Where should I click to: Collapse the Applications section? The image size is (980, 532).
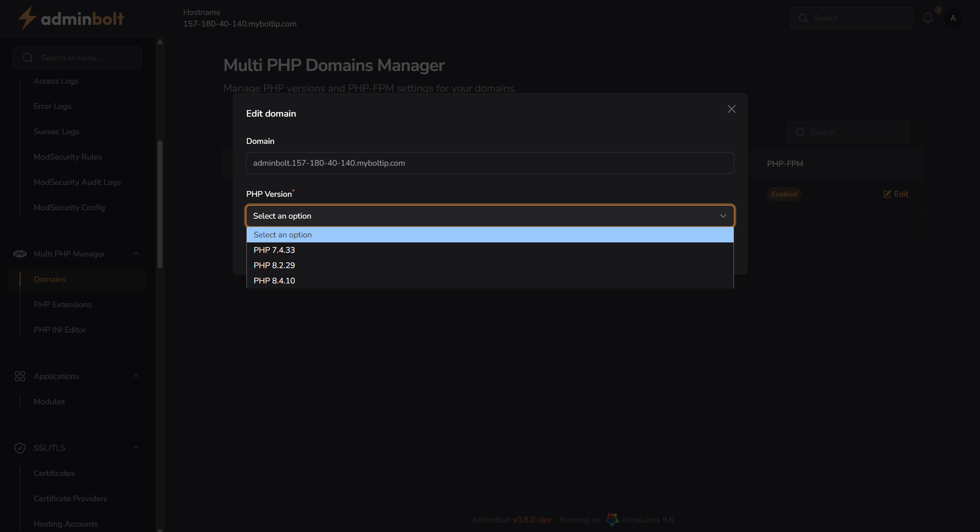click(136, 376)
